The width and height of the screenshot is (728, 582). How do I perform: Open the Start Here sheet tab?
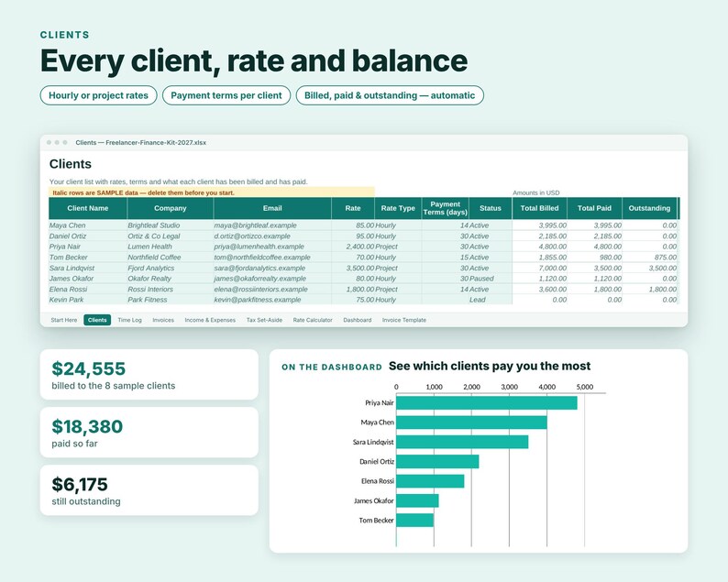(x=63, y=320)
